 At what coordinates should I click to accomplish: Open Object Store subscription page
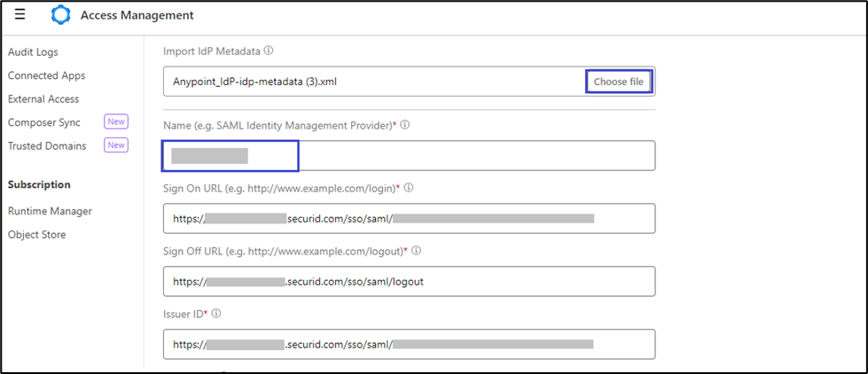coord(36,234)
